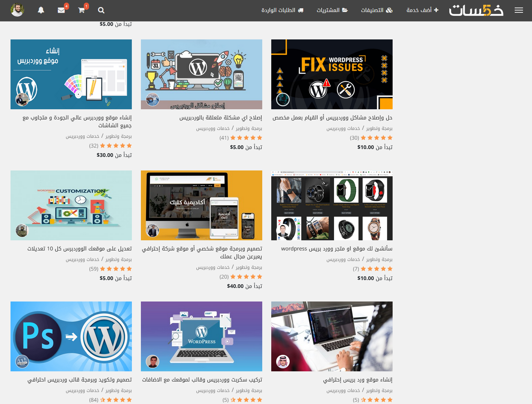
Task: Open the hamburger menu icon
Action: pyautogui.click(x=518, y=11)
